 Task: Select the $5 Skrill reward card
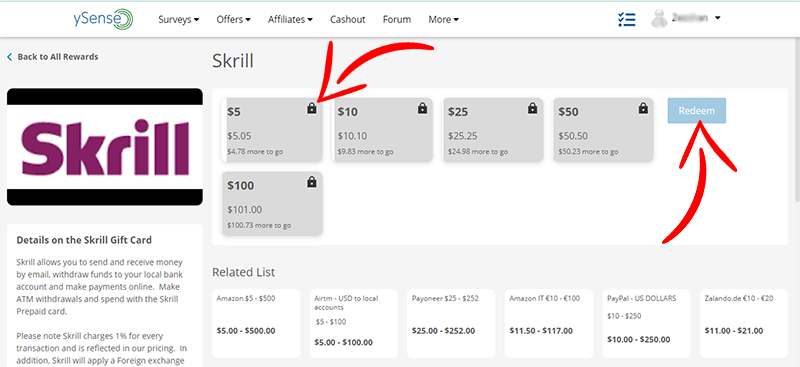click(x=272, y=130)
